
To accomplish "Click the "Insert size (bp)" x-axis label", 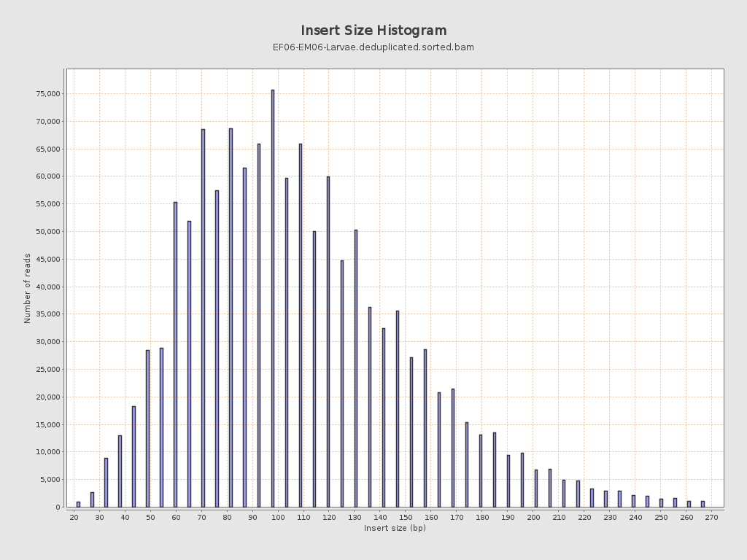I will point(395,528).
